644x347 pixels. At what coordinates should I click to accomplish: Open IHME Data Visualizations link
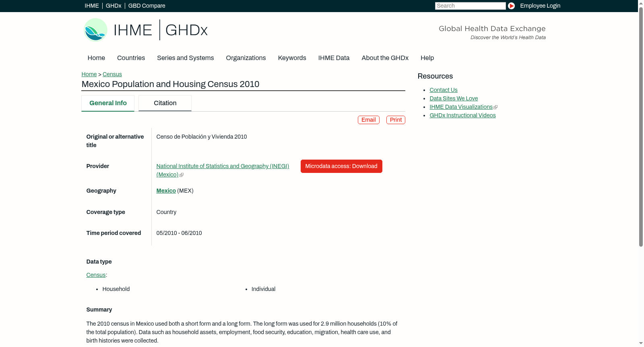click(x=461, y=107)
